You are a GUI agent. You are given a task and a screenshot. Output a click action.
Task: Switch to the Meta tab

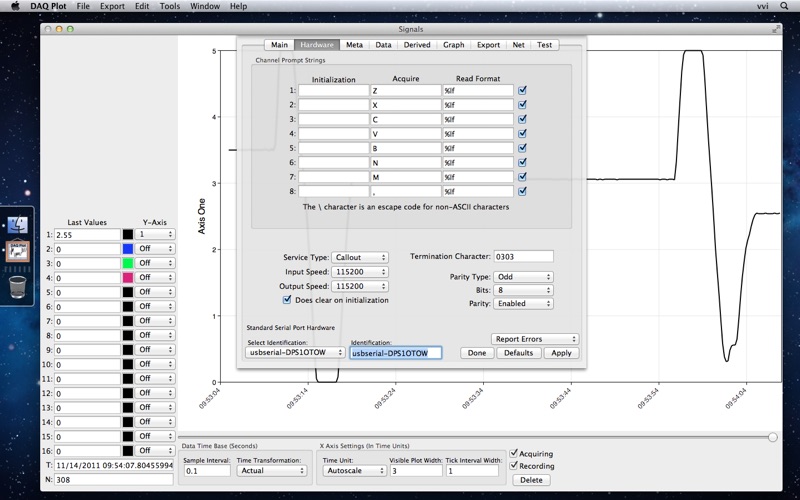click(x=354, y=45)
